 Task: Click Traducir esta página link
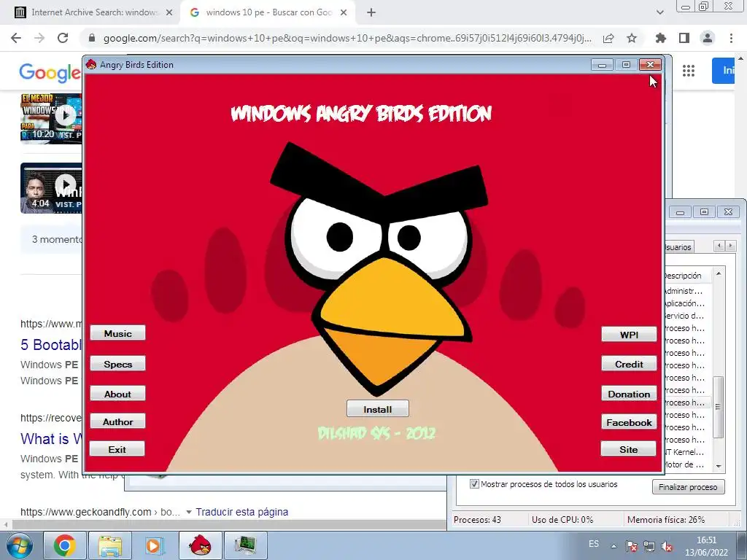tap(241, 512)
